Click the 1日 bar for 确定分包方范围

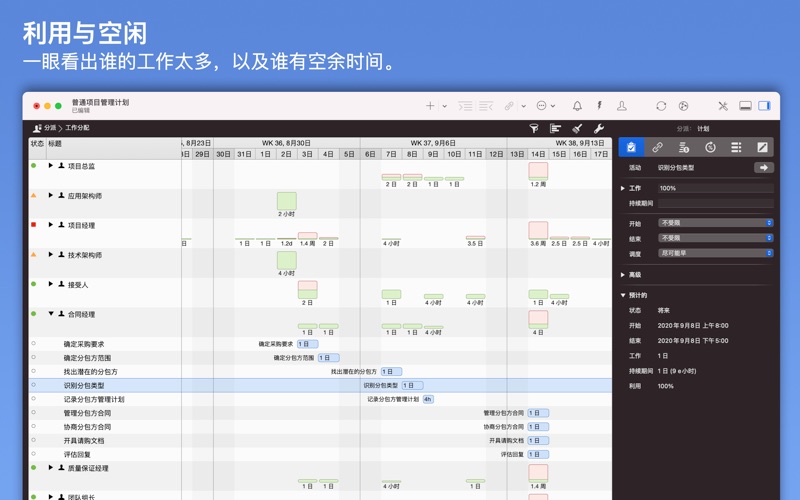coord(328,357)
